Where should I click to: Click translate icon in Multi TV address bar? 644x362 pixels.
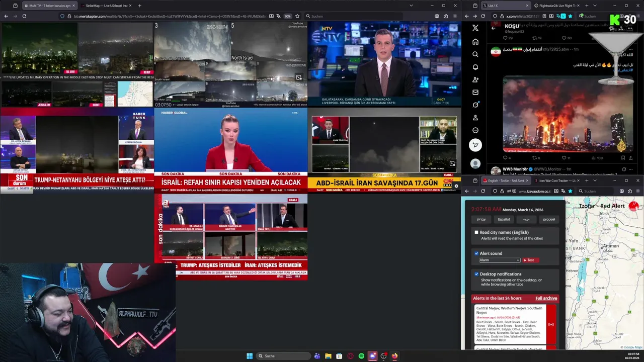279,16
